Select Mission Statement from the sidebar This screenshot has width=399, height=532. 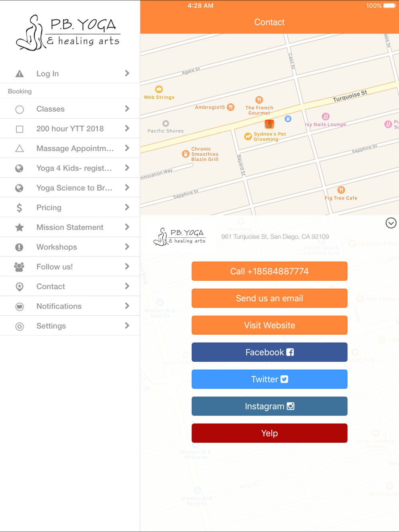tap(70, 227)
